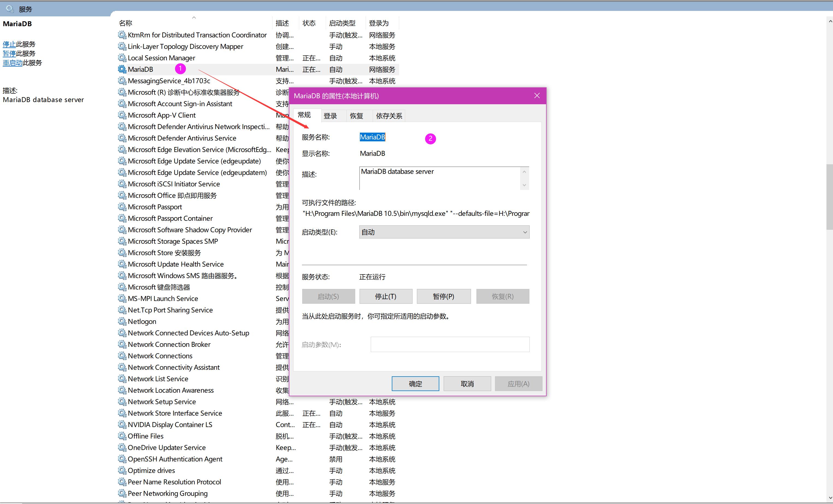Click the gear icon of KtmRm for Distributed Transaction Coordinator
This screenshot has height=504, width=833.
pyautogui.click(x=122, y=35)
